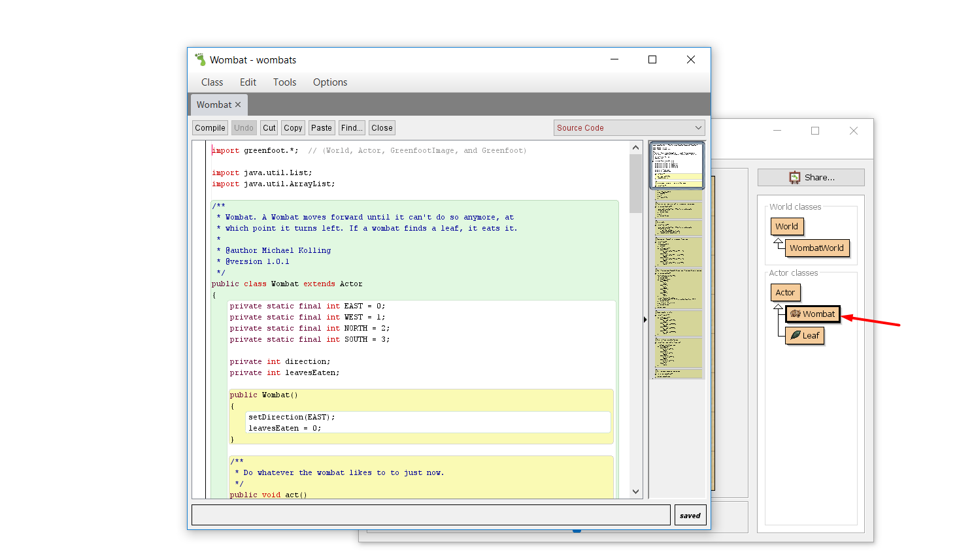Close the Wombat editor window
Screen dimensions: 957x560
pos(691,59)
